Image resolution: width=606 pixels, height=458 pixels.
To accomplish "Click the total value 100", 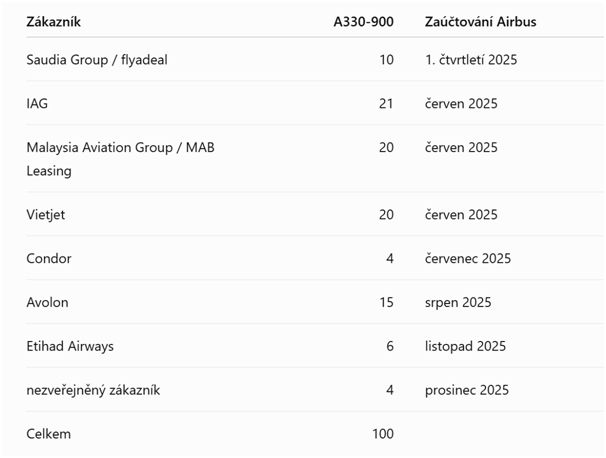I will (x=383, y=434).
